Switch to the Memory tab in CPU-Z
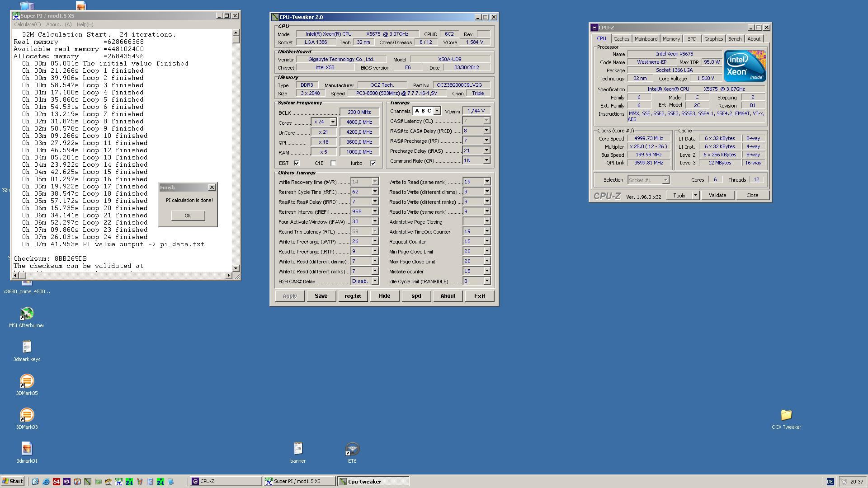This screenshot has width=868, height=488. 671,39
